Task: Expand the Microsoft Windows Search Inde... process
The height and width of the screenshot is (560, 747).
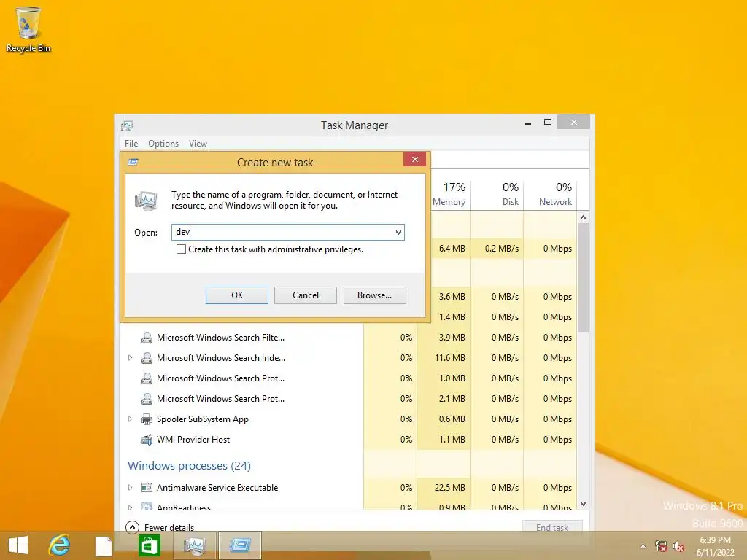Action: pyautogui.click(x=130, y=357)
